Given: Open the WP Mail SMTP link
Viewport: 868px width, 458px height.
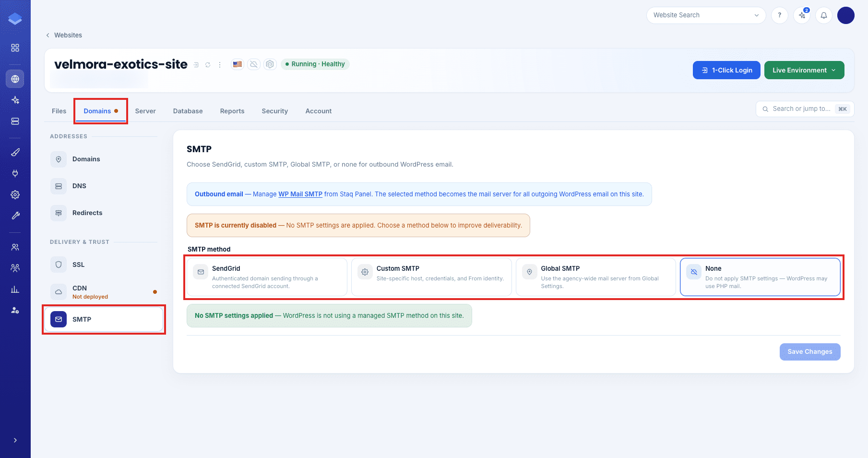Looking at the screenshot, I should click(x=300, y=194).
